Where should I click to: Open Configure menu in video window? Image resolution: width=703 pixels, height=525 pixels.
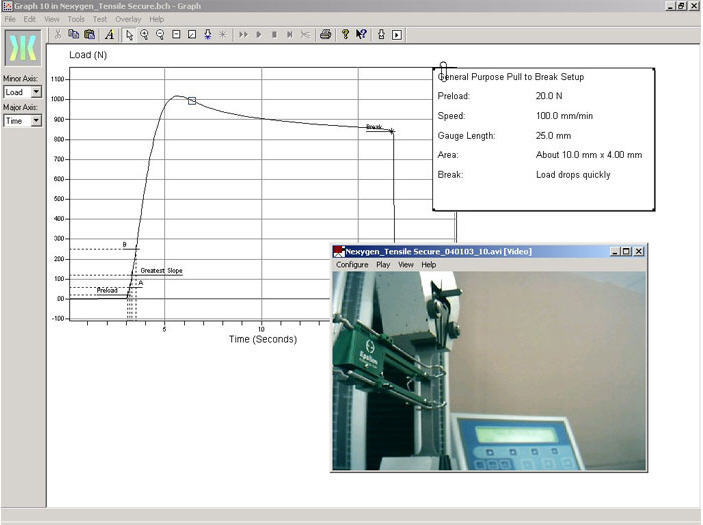pos(352,265)
